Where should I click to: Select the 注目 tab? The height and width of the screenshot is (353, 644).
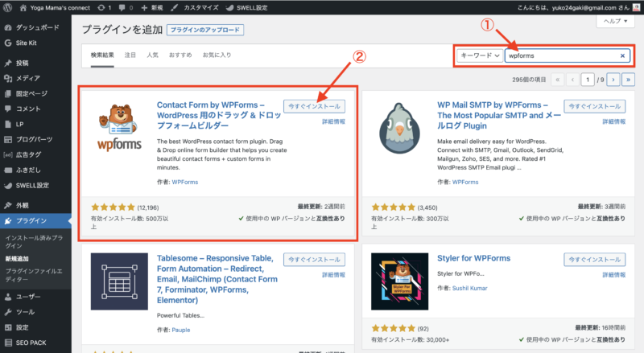(x=130, y=55)
